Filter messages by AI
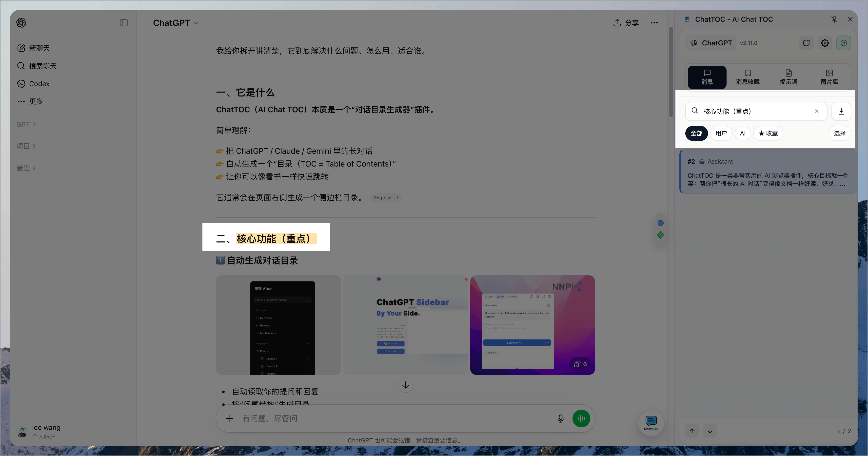The width and height of the screenshot is (868, 456). tap(743, 133)
